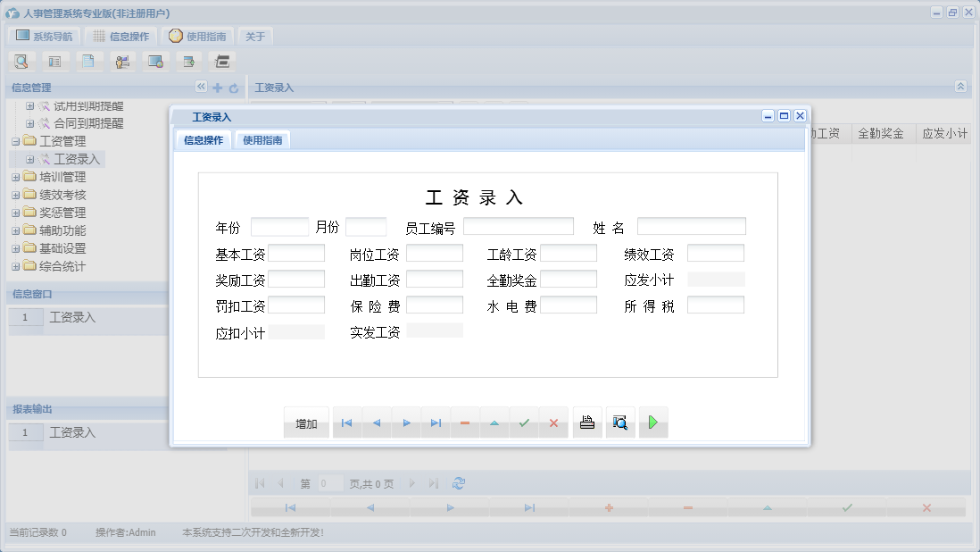Screen dimensions: 980x552
Task: Open the 系统导航 menu
Action: click(x=43, y=36)
